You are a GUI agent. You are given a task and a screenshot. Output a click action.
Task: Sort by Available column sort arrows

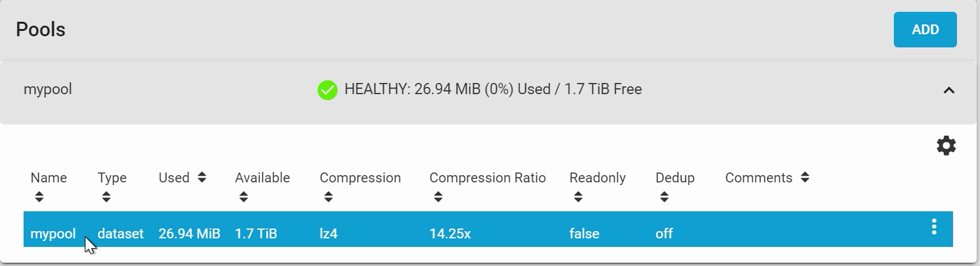(244, 197)
